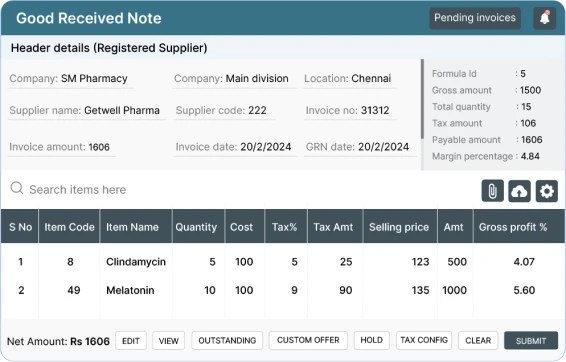Viewport: 566px width, 362px height.
Task: Focus the 'Search items here' field
Action: click(x=78, y=189)
